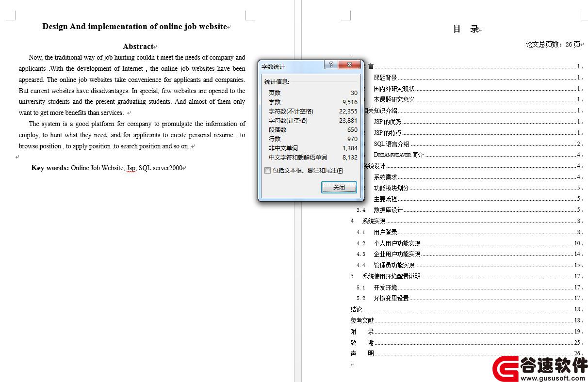Select the 字数 value 9,516
588x382 pixels.
[x=350, y=102]
